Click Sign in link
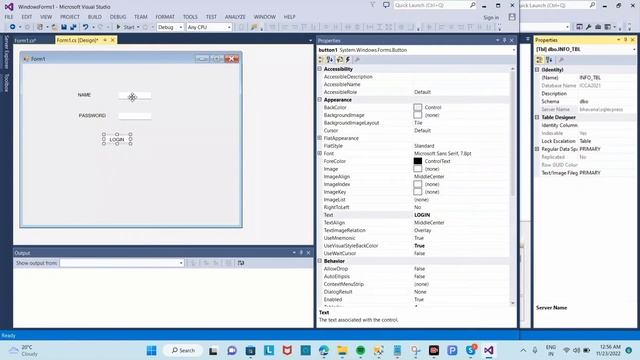The height and width of the screenshot is (360, 640). click(x=491, y=18)
